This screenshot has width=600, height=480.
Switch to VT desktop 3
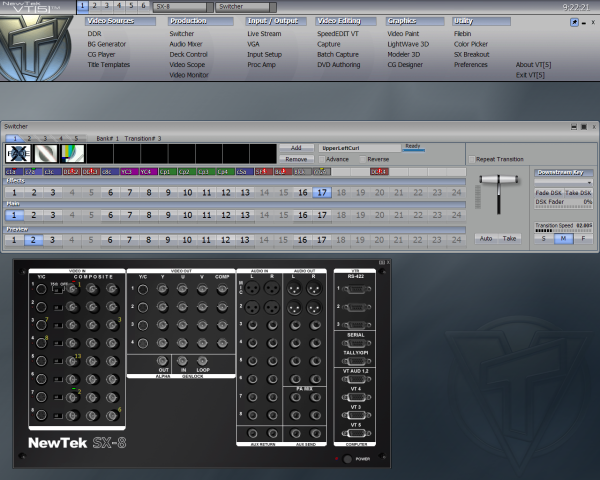(x=107, y=6)
